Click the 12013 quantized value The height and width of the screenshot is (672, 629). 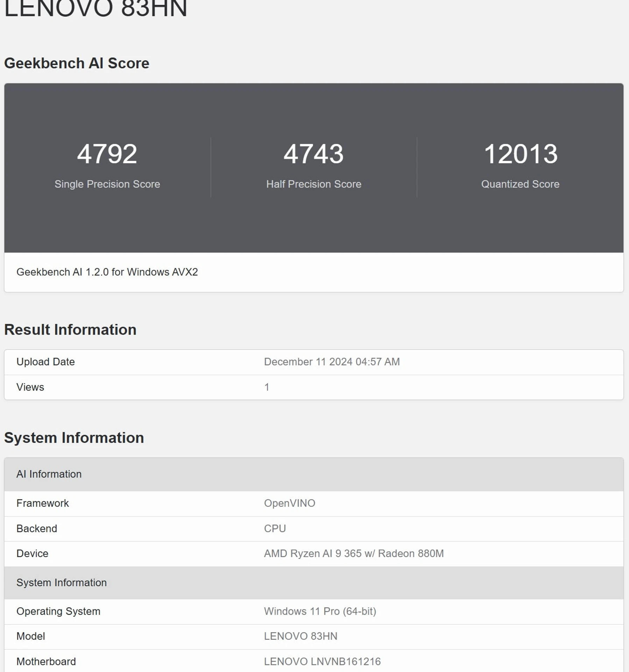(521, 154)
